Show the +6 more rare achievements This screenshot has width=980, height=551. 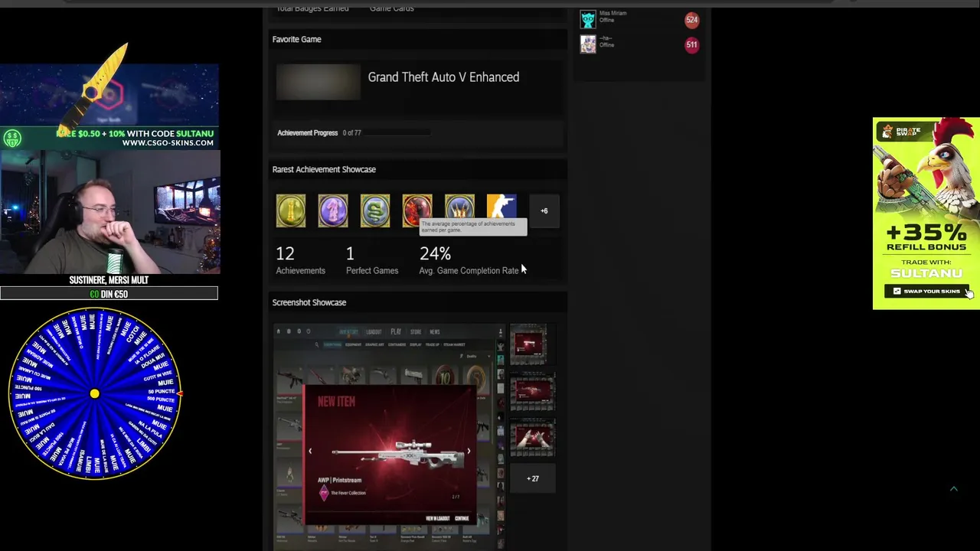coord(544,211)
